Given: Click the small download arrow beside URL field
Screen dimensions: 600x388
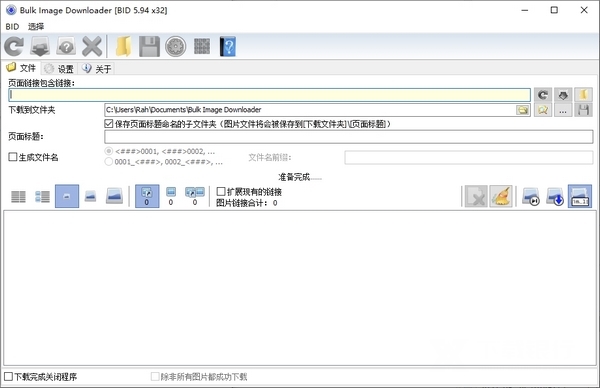Looking at the screenshot, I should point(563,95).
